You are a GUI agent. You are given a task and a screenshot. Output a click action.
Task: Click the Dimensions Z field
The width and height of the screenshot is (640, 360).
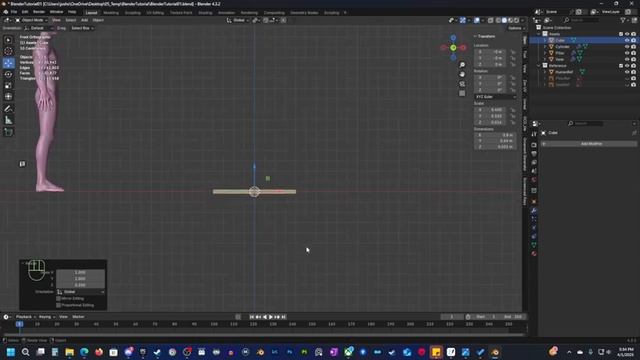pos(496,147)
